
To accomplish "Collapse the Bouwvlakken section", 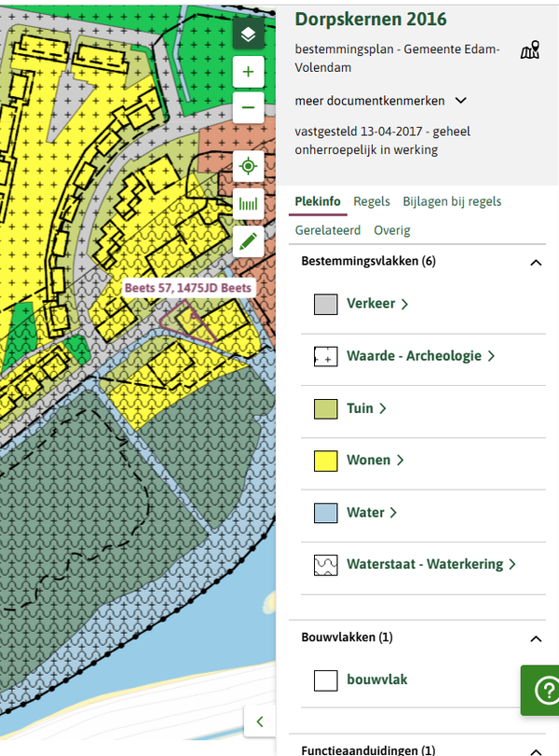I will 535,639.
